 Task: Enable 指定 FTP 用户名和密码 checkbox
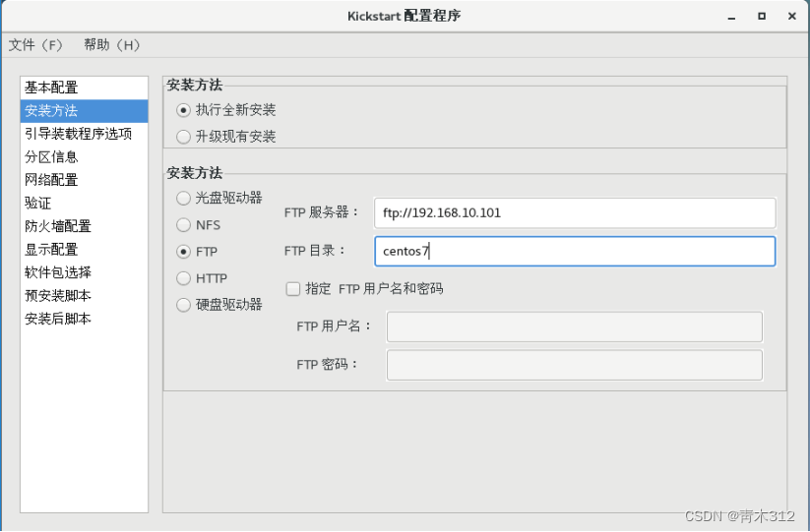click(x=293, y=289)
